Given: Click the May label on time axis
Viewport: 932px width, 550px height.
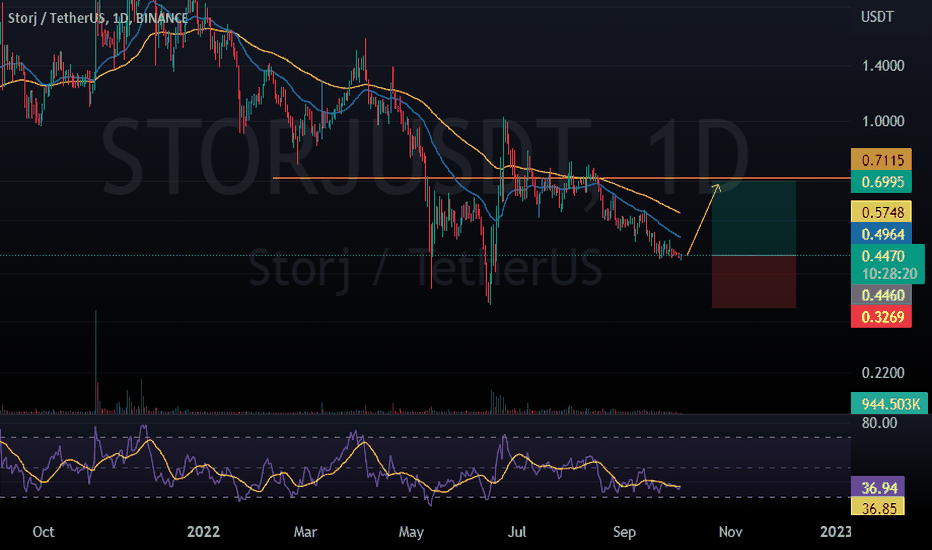Looking at the screenshot, I should tap(411, 532).
